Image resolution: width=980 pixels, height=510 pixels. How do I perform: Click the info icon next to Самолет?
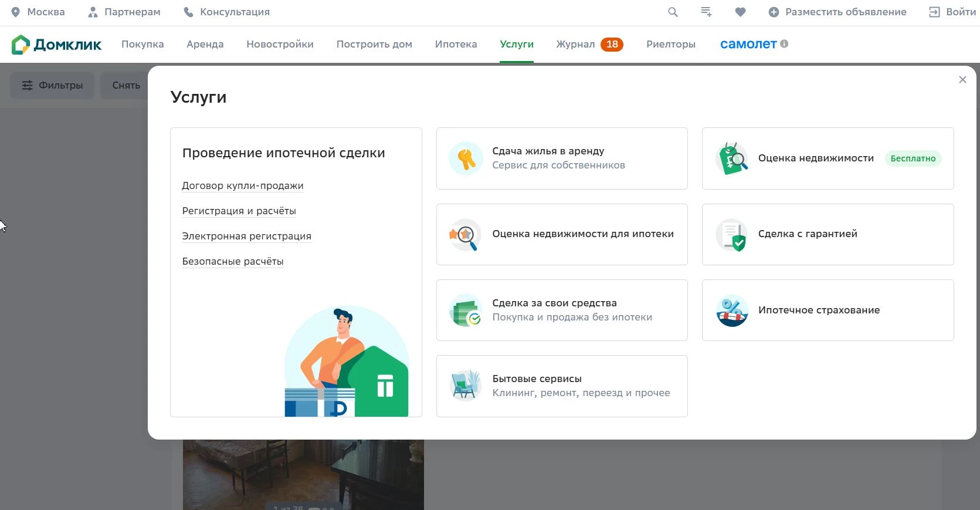pos(785,44)
